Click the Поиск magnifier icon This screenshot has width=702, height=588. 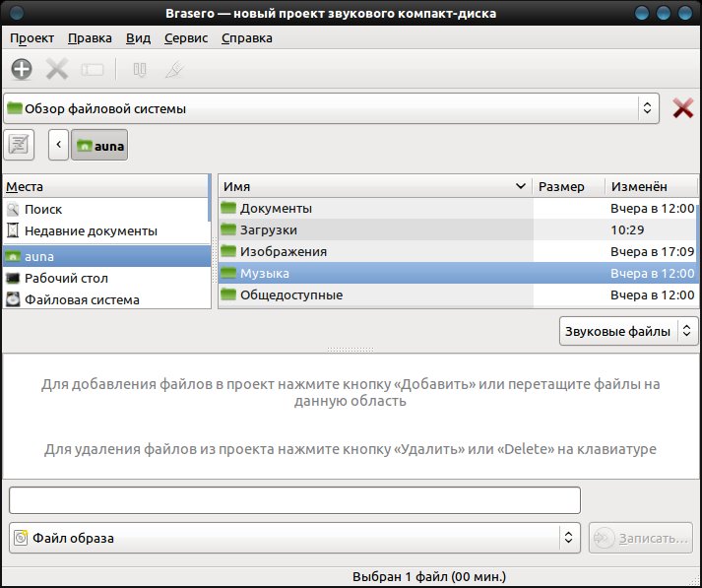pos(13,209)
